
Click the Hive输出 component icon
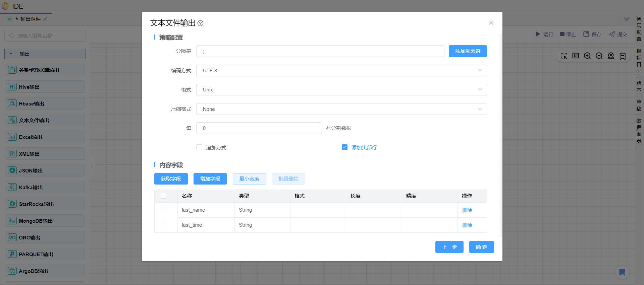tap(12, 87)
